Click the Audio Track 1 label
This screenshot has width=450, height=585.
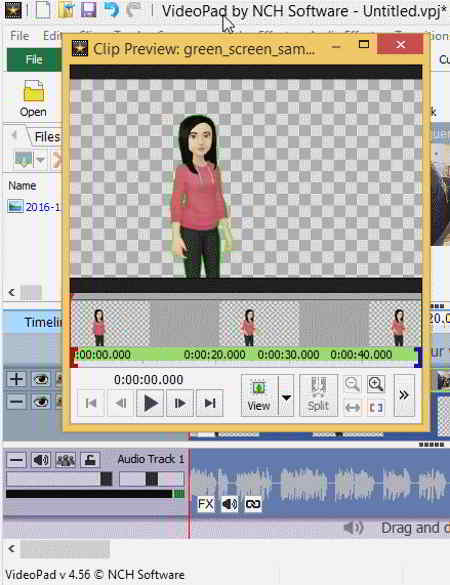pos(151,459)
